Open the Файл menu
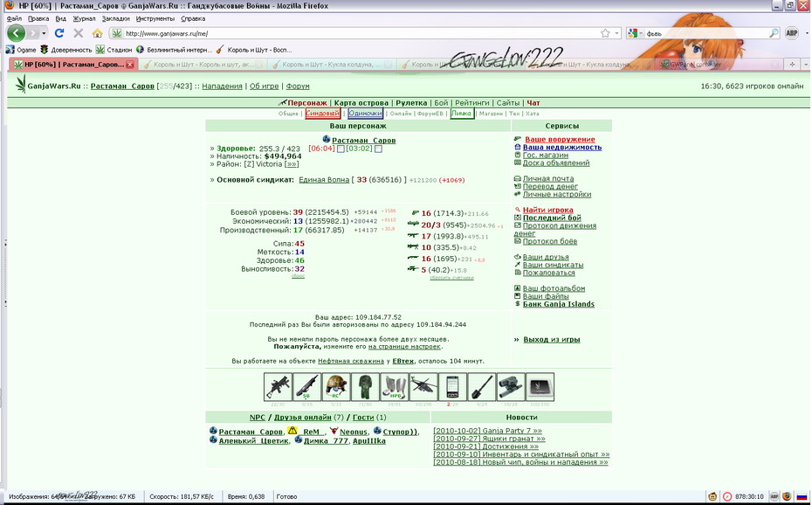 14,18
